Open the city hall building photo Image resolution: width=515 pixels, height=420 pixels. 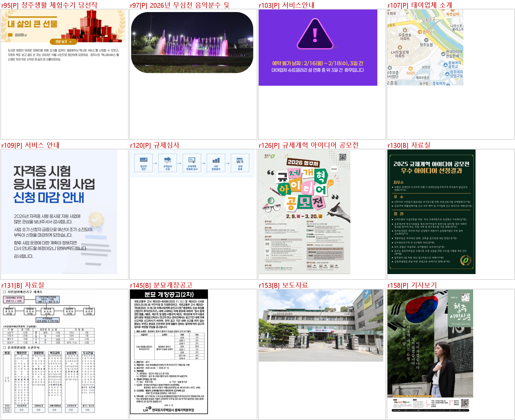321,326
